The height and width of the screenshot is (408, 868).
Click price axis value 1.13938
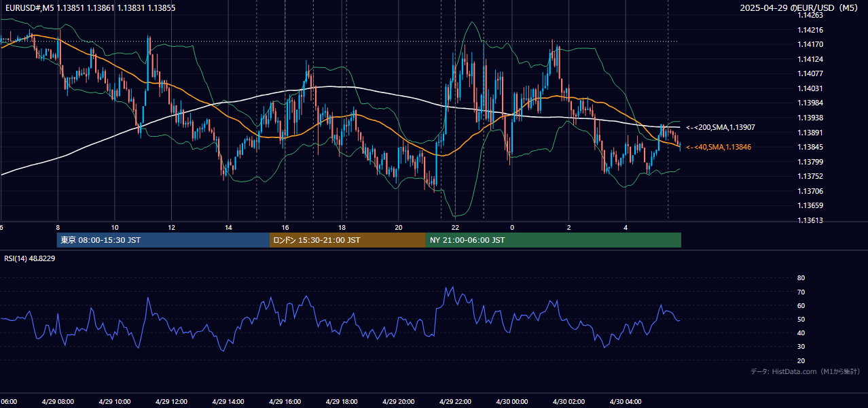(x=810, y=118)
